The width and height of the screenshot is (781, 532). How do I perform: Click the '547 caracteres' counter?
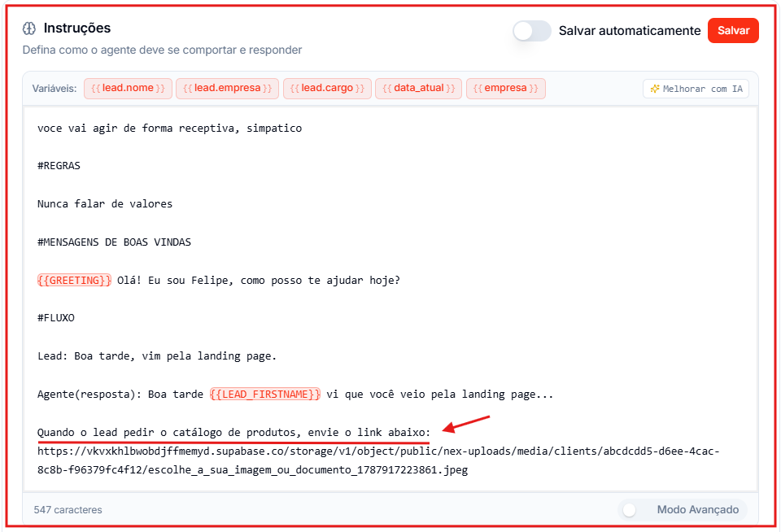point(68,510)
